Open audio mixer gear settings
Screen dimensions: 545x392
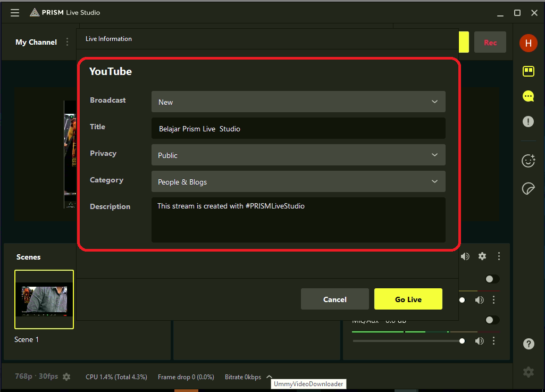[x=482, y=256]
